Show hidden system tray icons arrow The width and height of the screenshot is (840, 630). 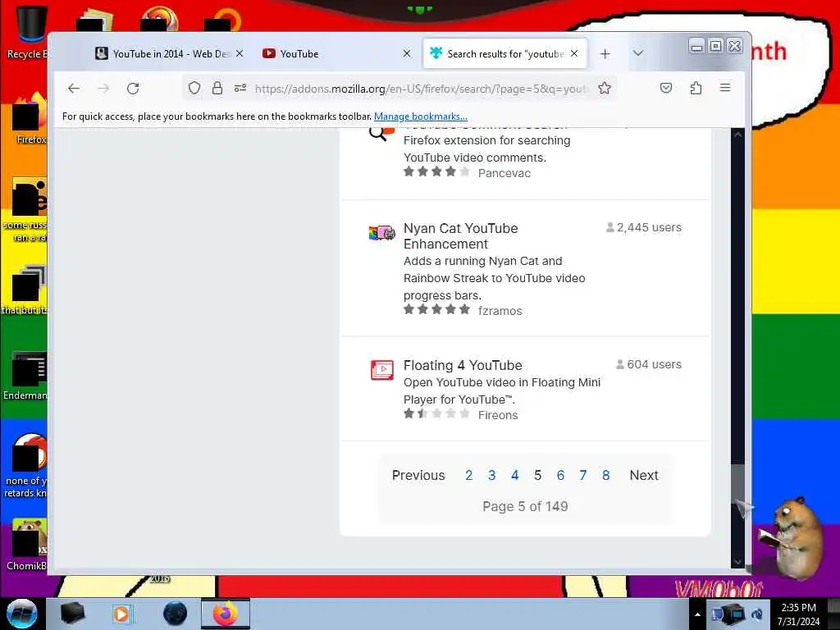coord(697,614)
